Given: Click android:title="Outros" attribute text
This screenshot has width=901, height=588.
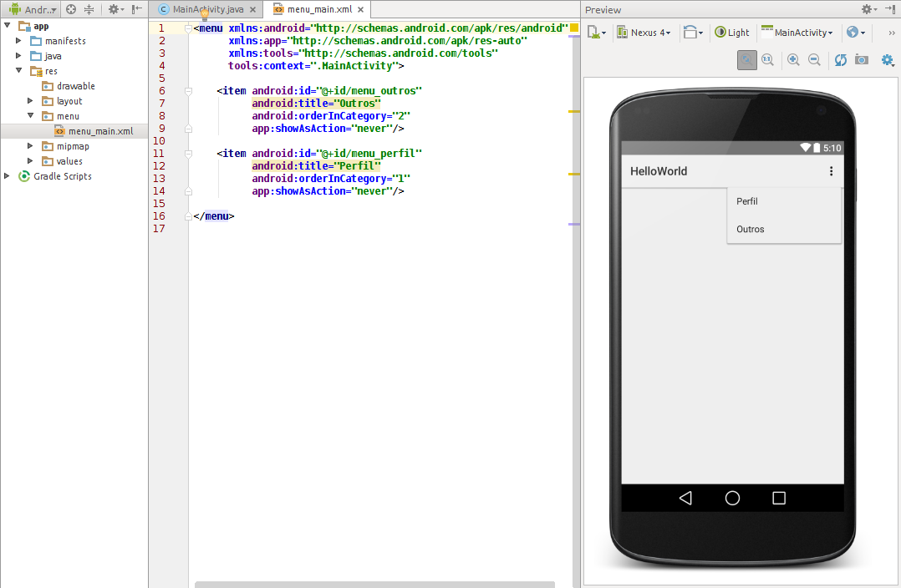Looking at the screenshot, I should (316, 104).
